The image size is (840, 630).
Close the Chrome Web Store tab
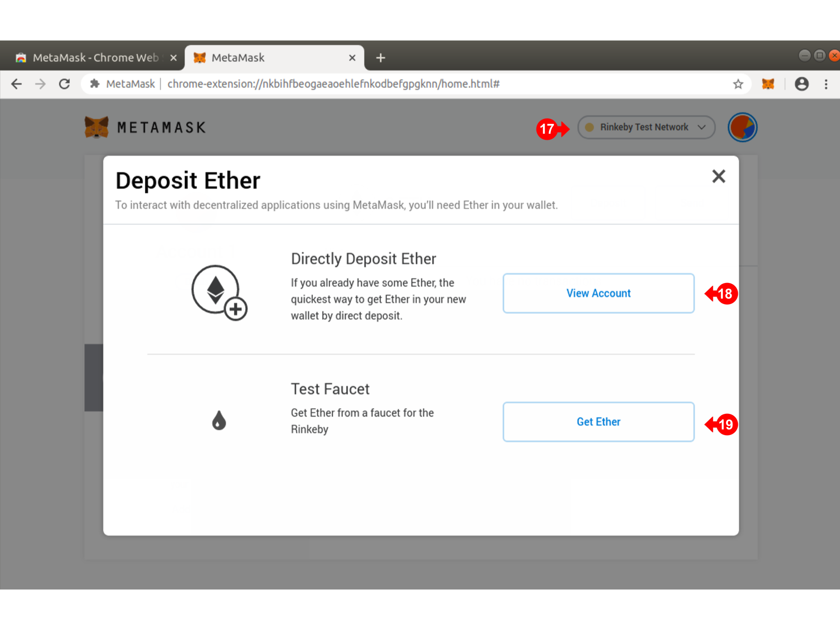pos(173,58)
